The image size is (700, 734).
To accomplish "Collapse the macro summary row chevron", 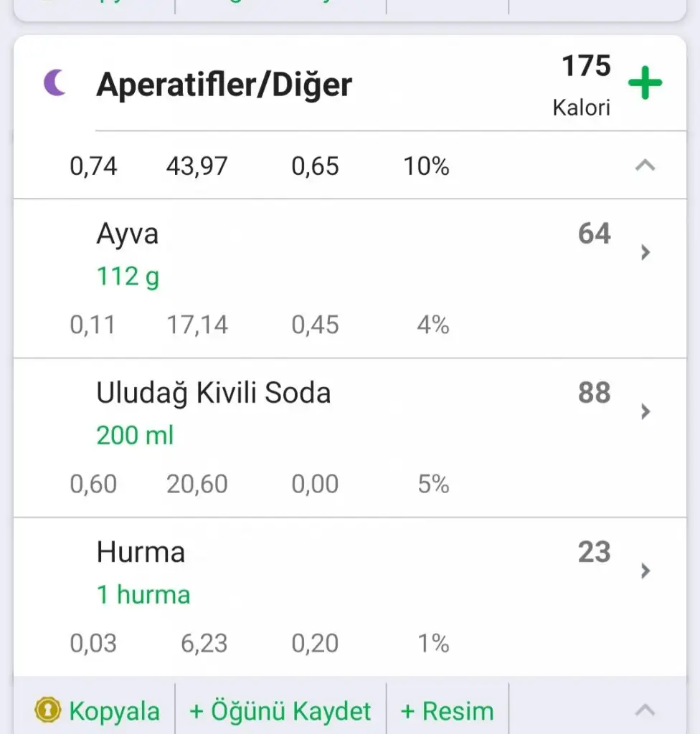I will tap(645, 166).
